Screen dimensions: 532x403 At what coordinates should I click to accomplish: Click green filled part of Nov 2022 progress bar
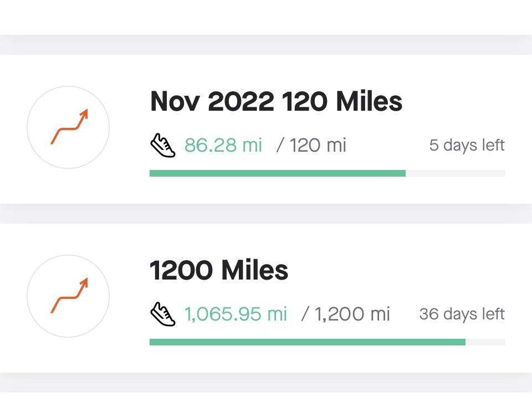pyautogui.click(x=277, y=173)
